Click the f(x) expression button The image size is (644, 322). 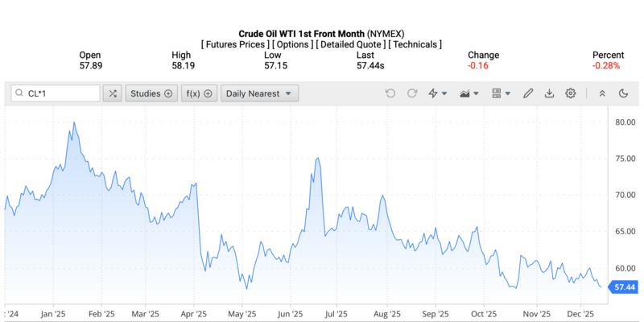coord(198,93)
